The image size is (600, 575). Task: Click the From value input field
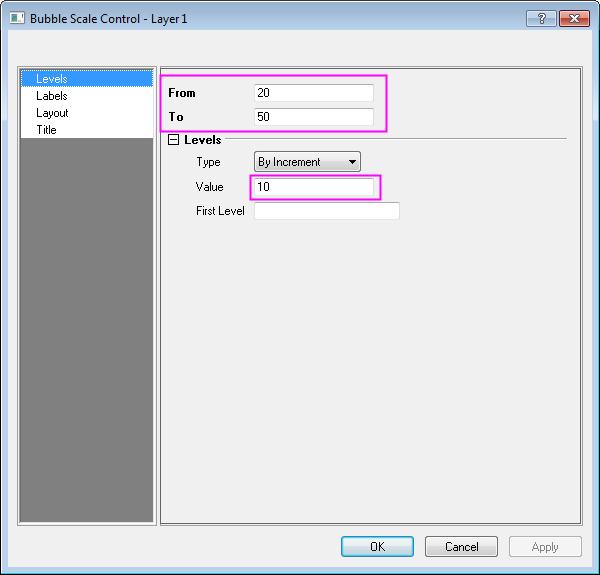pos(314,93)
